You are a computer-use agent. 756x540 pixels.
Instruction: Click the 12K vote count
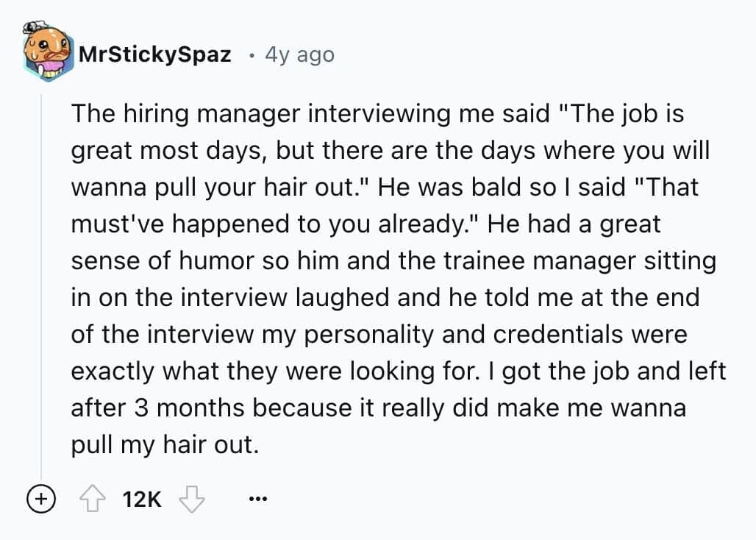point(142,500)
